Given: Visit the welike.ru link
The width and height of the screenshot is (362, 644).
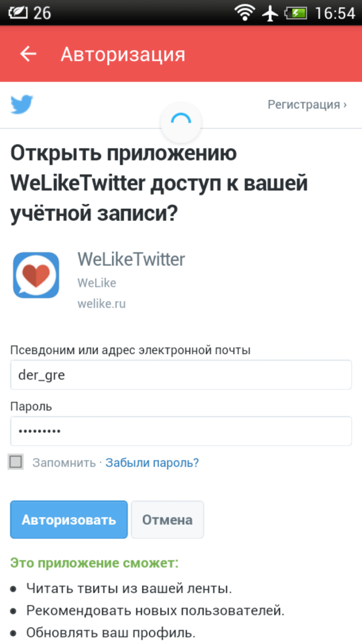Looking at the screenshot, I should coord(101,303).
